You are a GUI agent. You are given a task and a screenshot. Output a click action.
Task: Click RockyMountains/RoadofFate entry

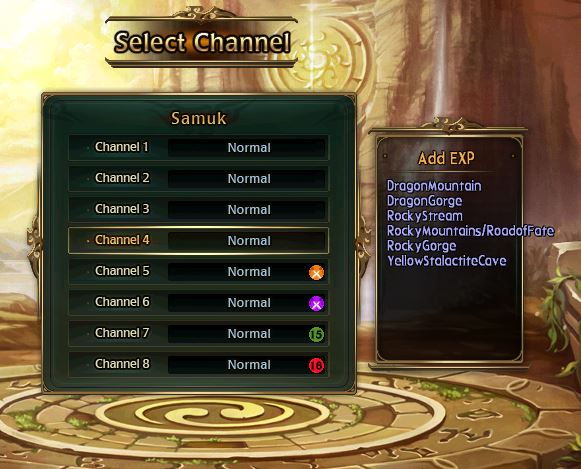tap(470, 231)
